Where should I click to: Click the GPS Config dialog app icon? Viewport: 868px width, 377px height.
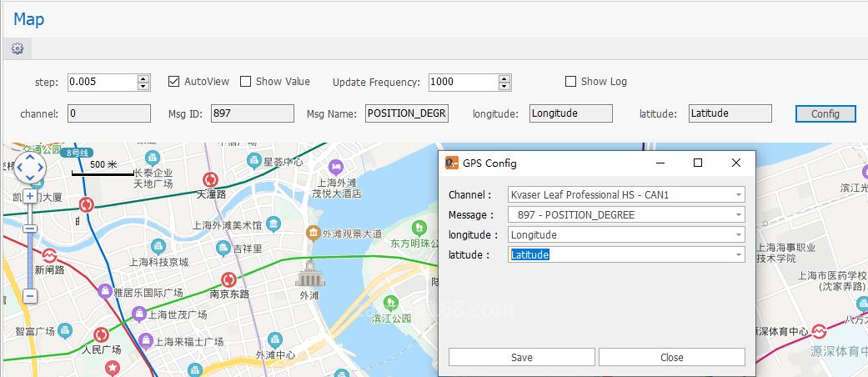pyautogui.click(x=451, y=163)
